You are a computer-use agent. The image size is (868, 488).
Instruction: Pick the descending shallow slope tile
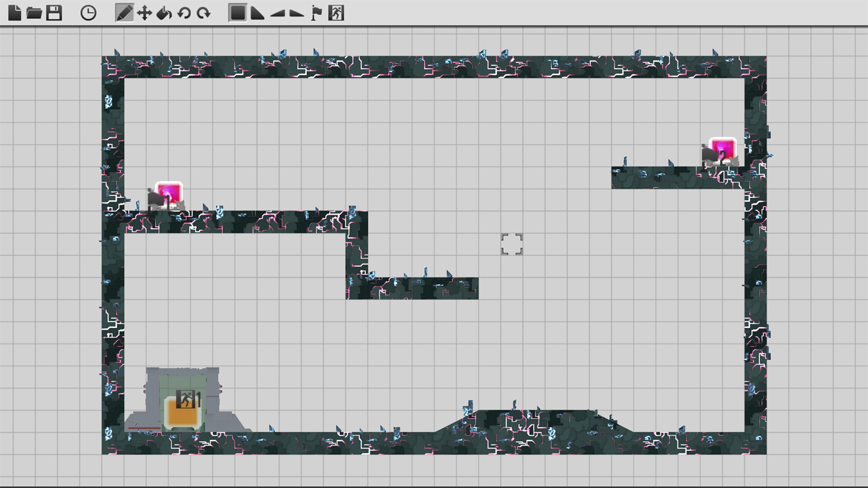click(x=297, y=13)
